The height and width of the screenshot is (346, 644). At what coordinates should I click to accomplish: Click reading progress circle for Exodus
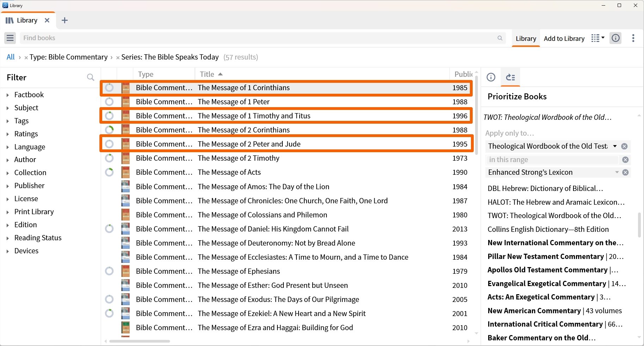109,299
